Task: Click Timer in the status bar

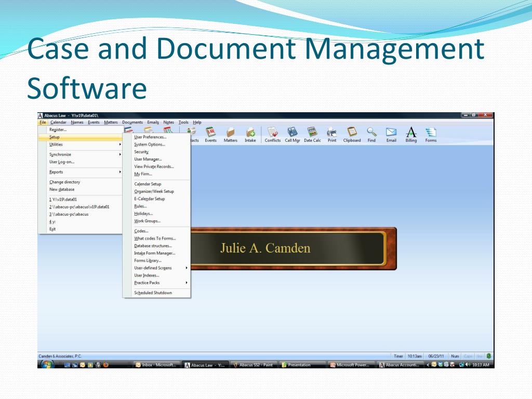Action: click(x=398, y=356)
